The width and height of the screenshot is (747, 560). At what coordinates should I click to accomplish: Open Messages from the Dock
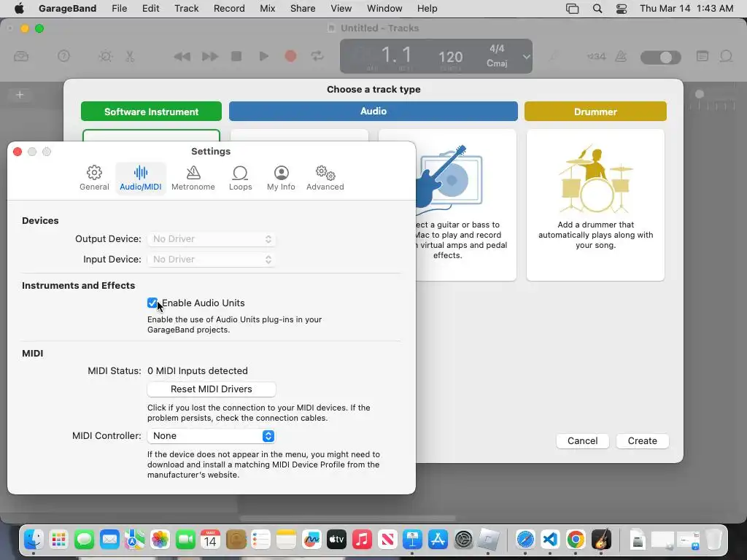pos(84,540)
